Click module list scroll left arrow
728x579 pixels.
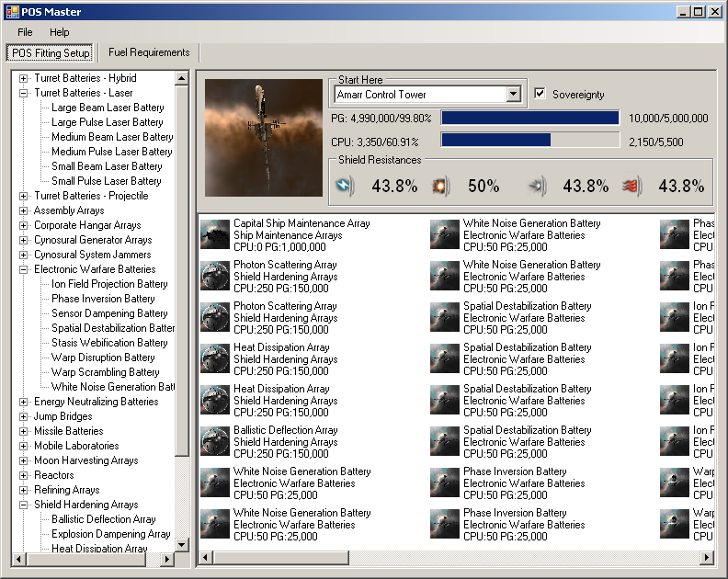(x=206, y=557)
